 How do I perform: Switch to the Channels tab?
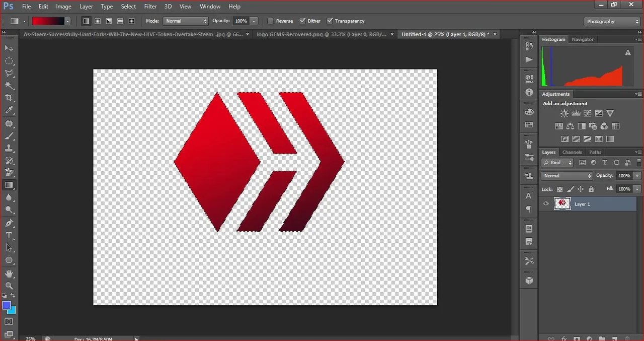pyautogui.click(x=572, y=152)
